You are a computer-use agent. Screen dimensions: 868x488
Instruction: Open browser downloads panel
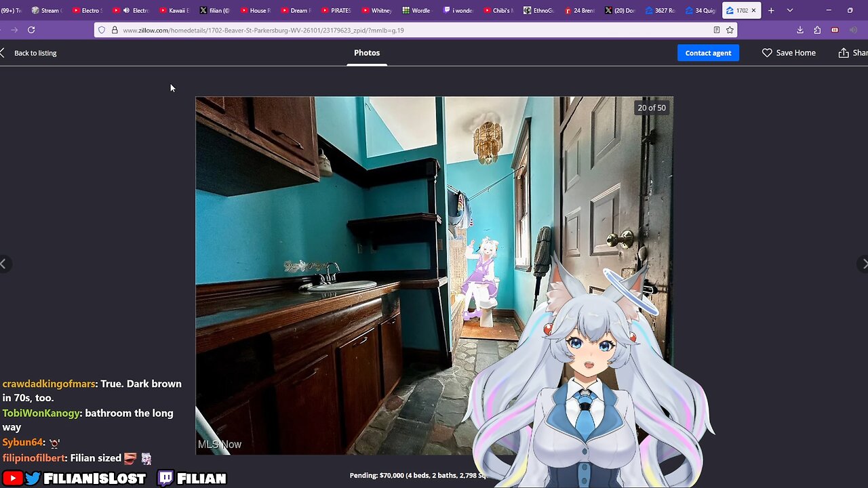[x=800, y=30]
